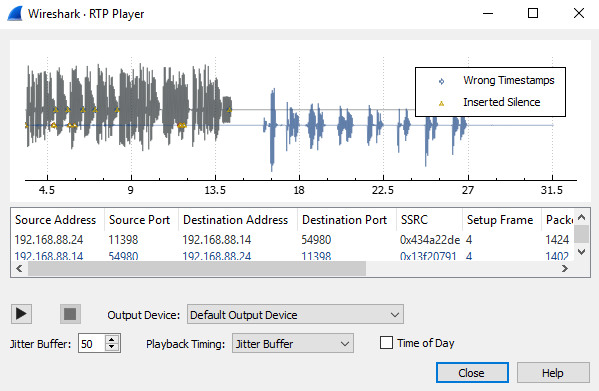
Task: Close window with the title bar X
Action: click(579, 14)
